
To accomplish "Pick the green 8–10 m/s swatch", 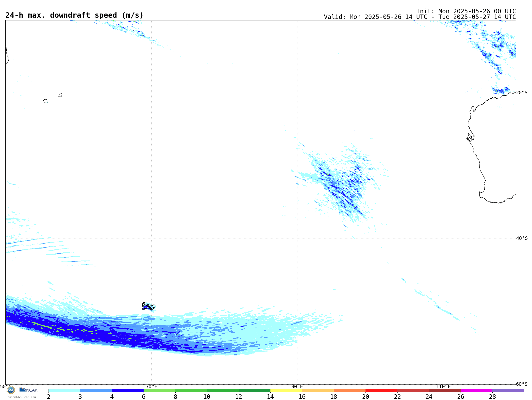I will click(x=191, y=391).
